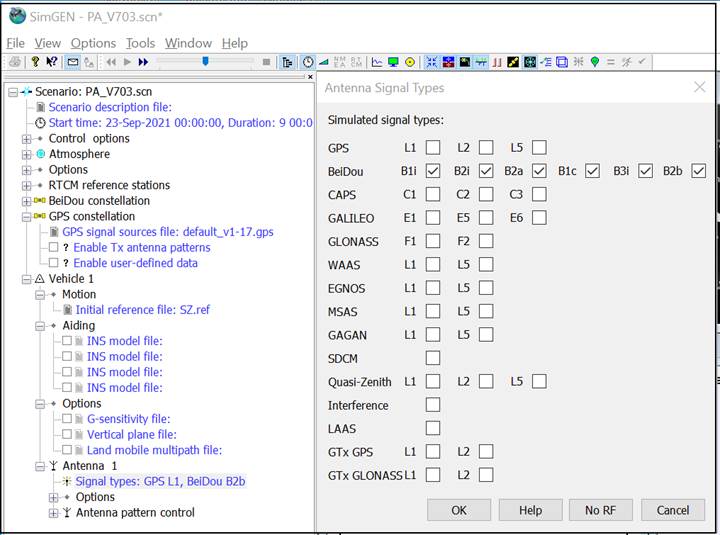
Task: Click the yellow satellite icon on black
Action: point(513,62)
